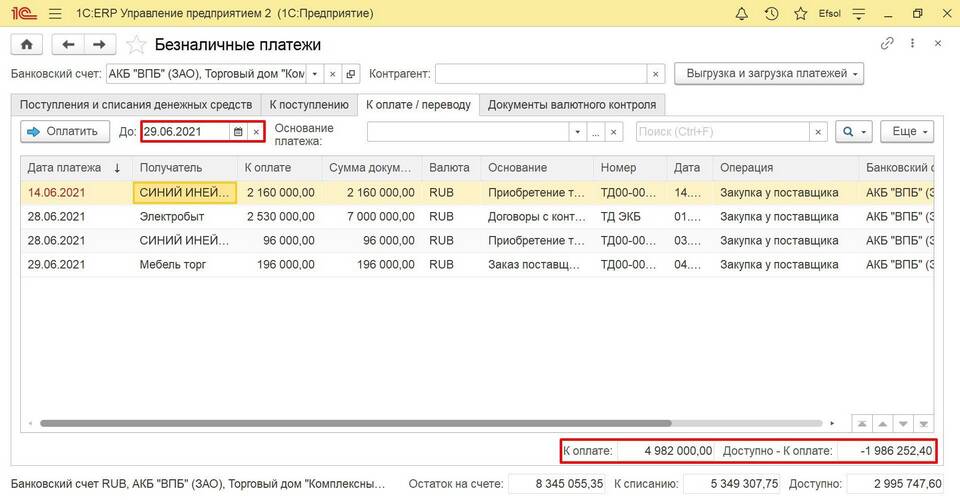Open service settings icon beside Efsol
This screenshot has height=500, width=960.
pos(859,13)
